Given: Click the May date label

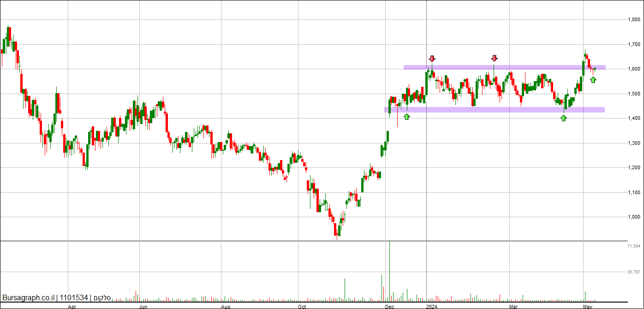Looking at the screenshot, I should (588, 306).
